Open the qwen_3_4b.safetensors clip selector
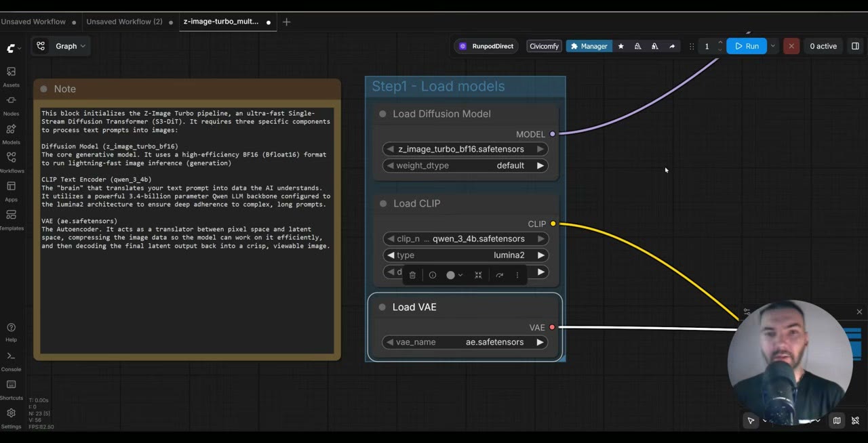This screenshot has width=868, height=443. click(465, 238)
